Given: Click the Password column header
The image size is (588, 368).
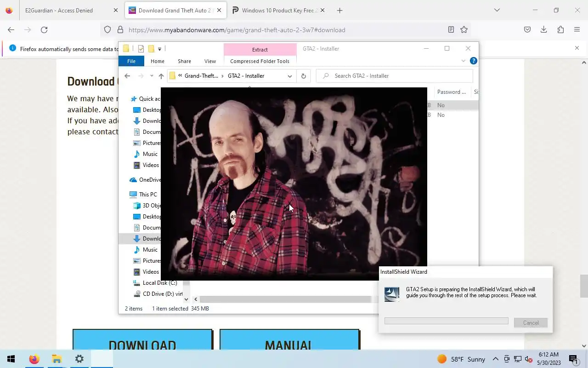Looking at the screenshot, I should (x=452, y=92).
